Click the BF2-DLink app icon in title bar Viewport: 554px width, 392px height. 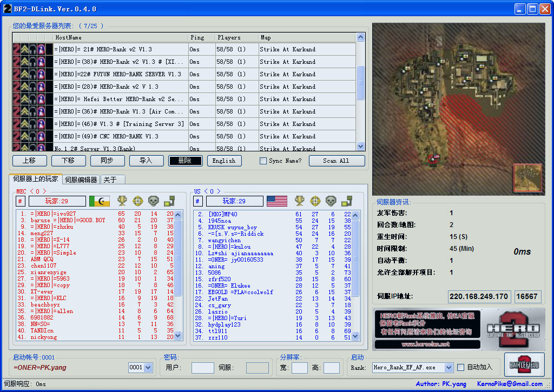pos(7,9)
